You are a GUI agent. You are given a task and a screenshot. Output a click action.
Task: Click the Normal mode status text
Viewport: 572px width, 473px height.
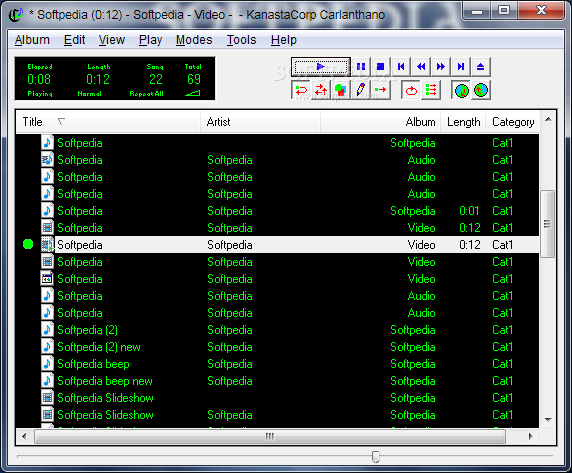click(89, 94)
